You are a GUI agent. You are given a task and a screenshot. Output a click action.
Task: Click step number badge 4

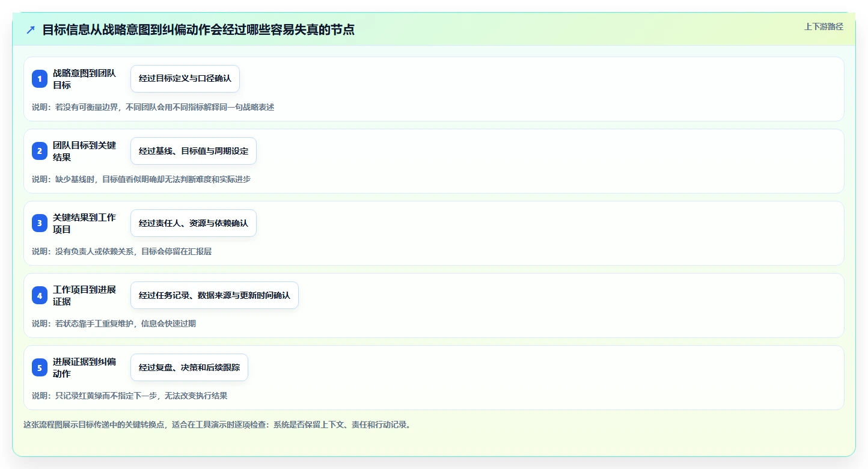tap(40, 295)
